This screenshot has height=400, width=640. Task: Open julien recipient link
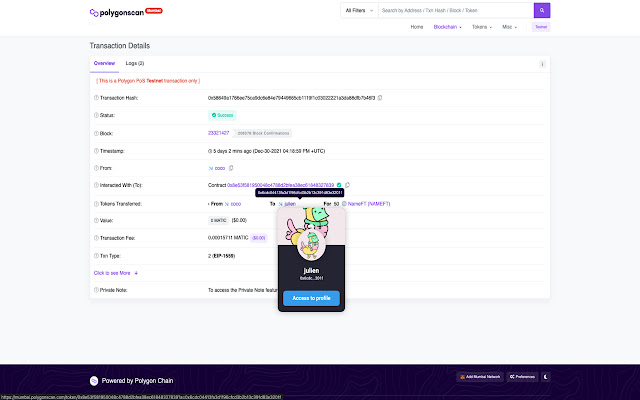(x=290, y=204)
